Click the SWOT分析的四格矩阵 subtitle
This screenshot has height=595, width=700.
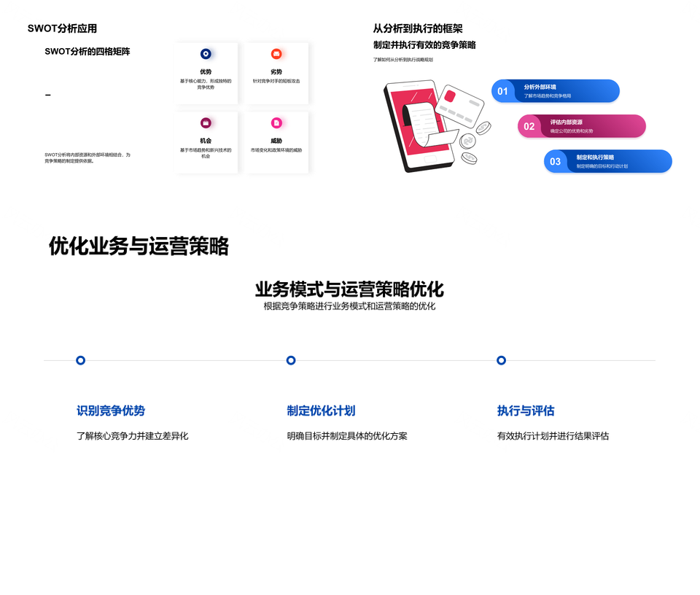click(87, 51)
